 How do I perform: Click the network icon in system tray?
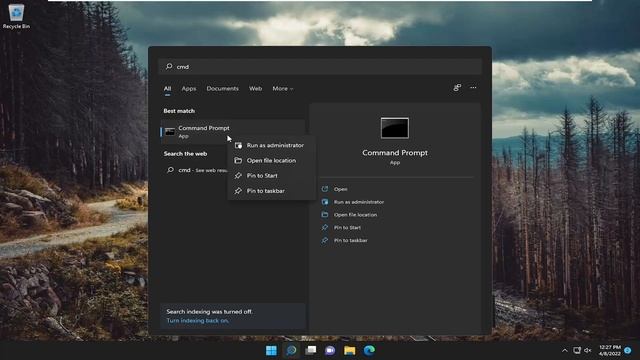pyautogui.click(x=577, y=351)
